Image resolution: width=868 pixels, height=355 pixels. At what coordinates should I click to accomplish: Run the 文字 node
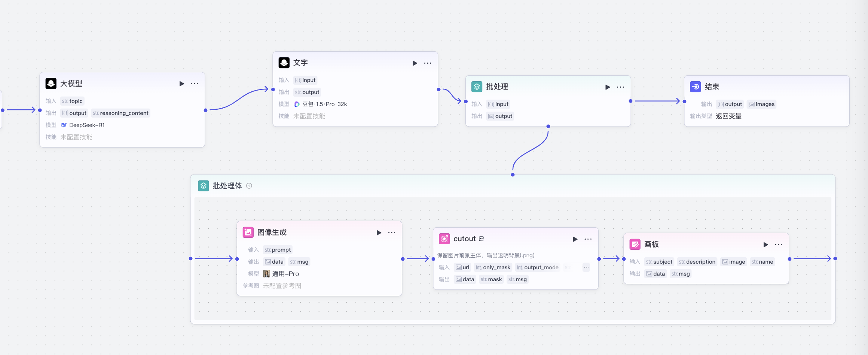point(415,63)
